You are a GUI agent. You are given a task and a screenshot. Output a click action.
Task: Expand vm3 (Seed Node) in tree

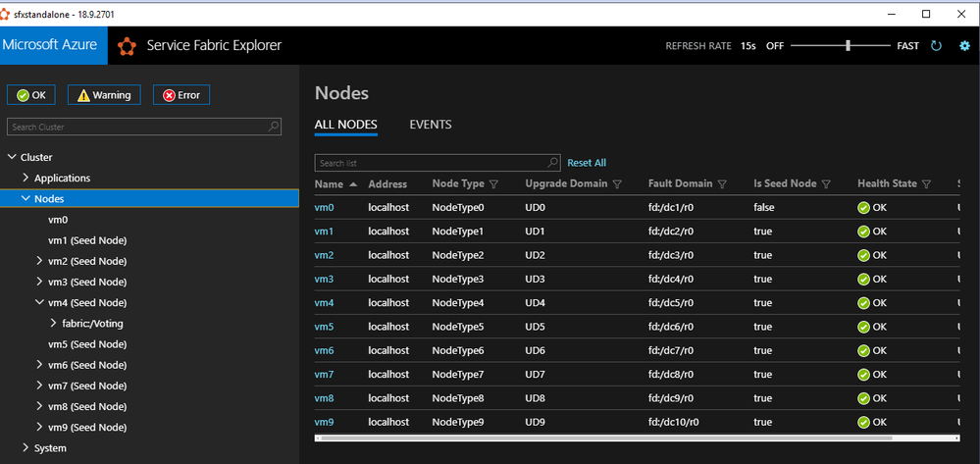tap(39, 282)
